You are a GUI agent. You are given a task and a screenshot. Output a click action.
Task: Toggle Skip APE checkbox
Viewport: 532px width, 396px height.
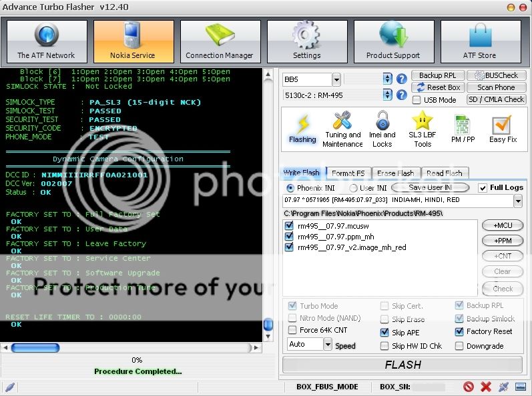(384, 332)
